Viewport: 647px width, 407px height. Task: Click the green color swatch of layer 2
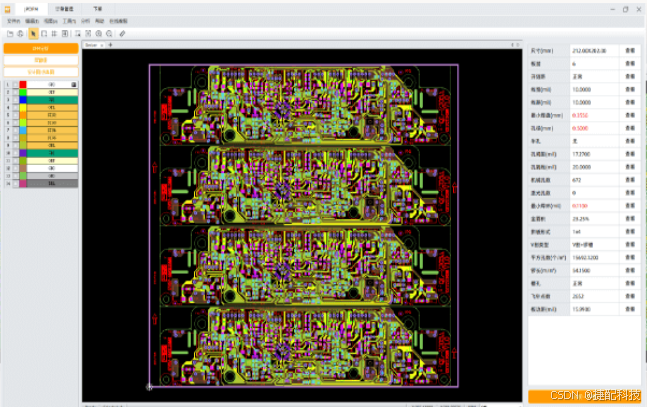23,92
